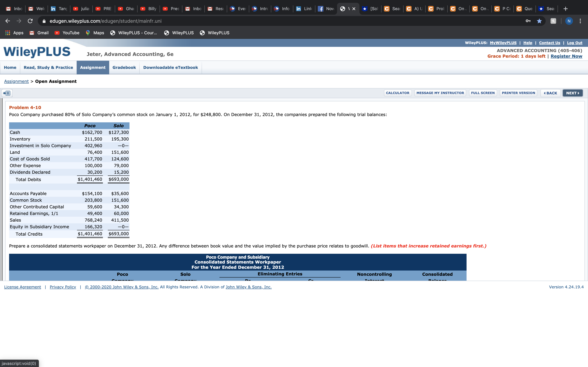Click the browser back arrow
Viewport: 588px width, 367px height.
(x=8, y=21)
